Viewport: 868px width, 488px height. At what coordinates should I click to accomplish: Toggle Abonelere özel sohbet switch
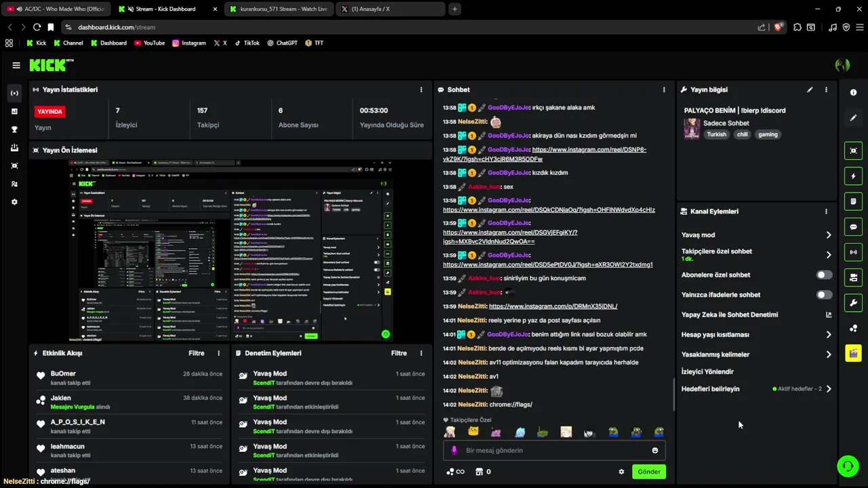point(824,275)
